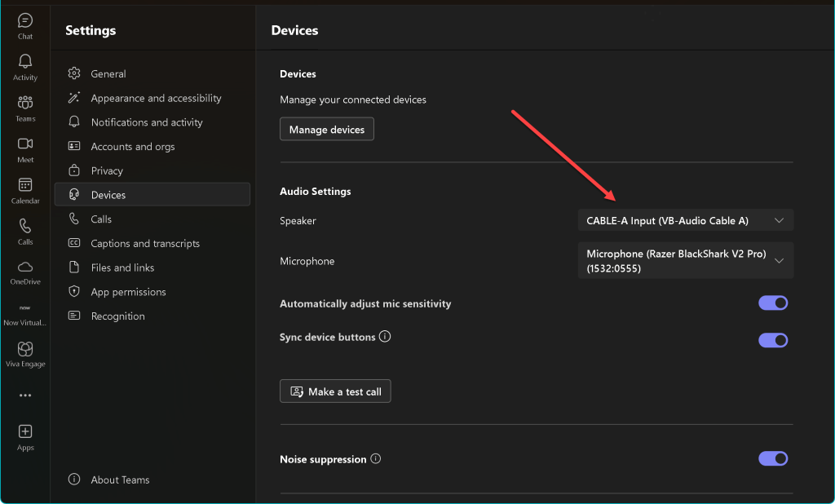Open Captions and transcripts label
This screenshot has height=504, width=835.
pos(145,244)
